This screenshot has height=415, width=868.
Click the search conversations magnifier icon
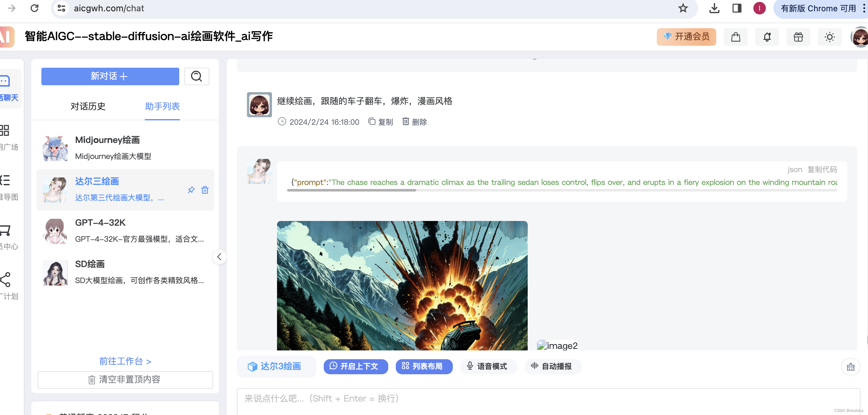tap(196, 76)
